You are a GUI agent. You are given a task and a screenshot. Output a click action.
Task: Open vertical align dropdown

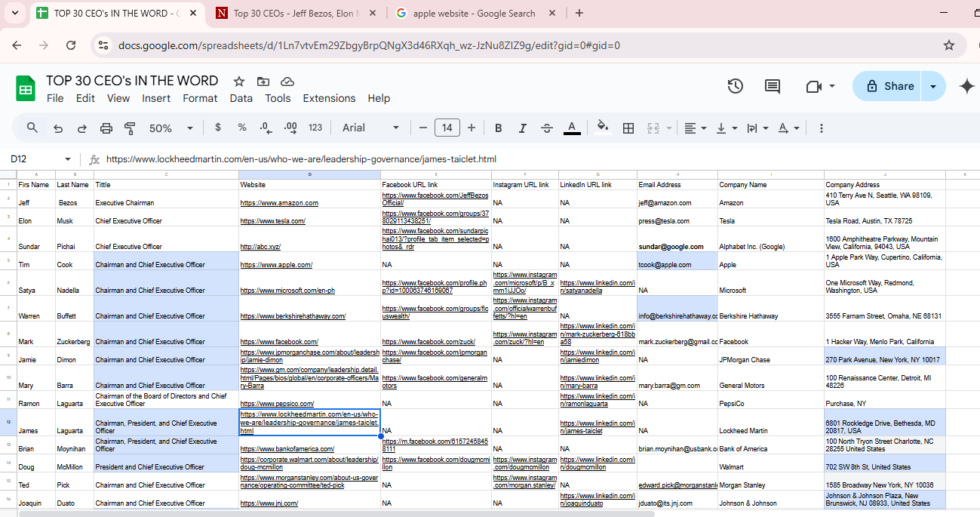pyautogui.click(x=727, y=128)
